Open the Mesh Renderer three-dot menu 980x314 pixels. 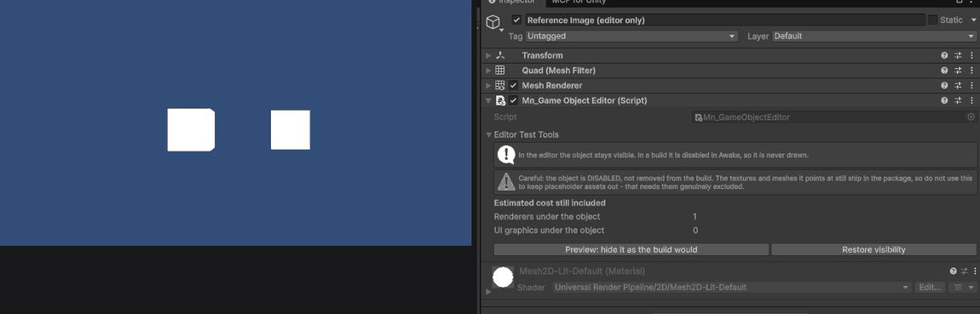tap(971, 86)
